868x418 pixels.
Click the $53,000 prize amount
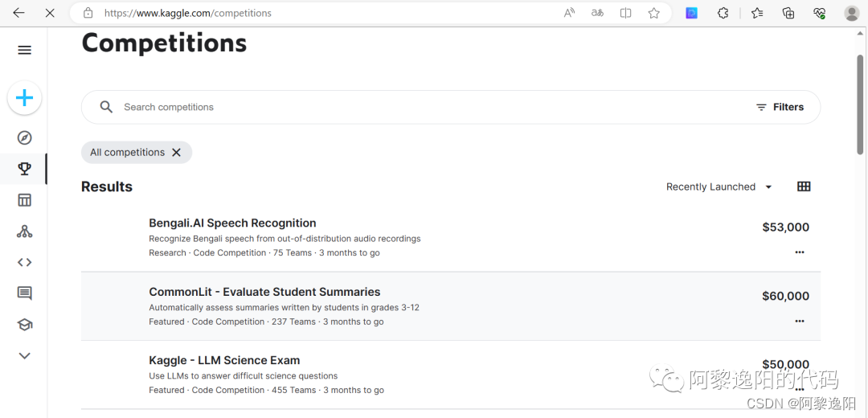click(785, 227)
